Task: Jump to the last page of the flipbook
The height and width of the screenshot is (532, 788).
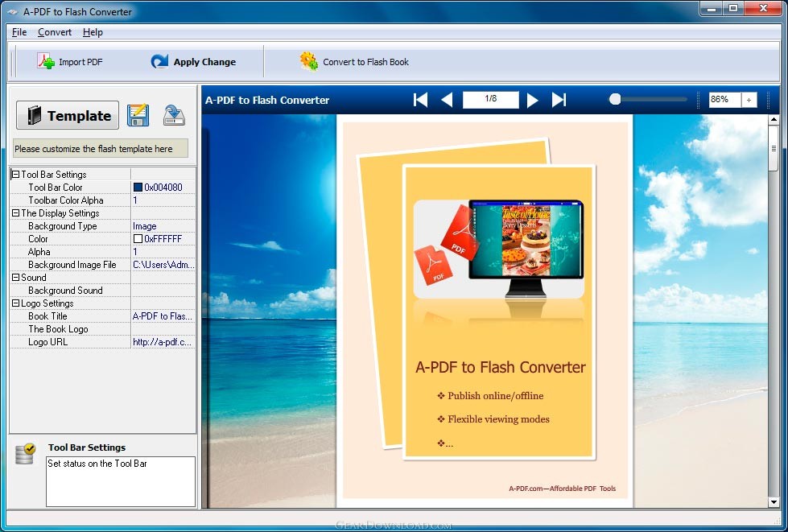Action: [559, 100]
